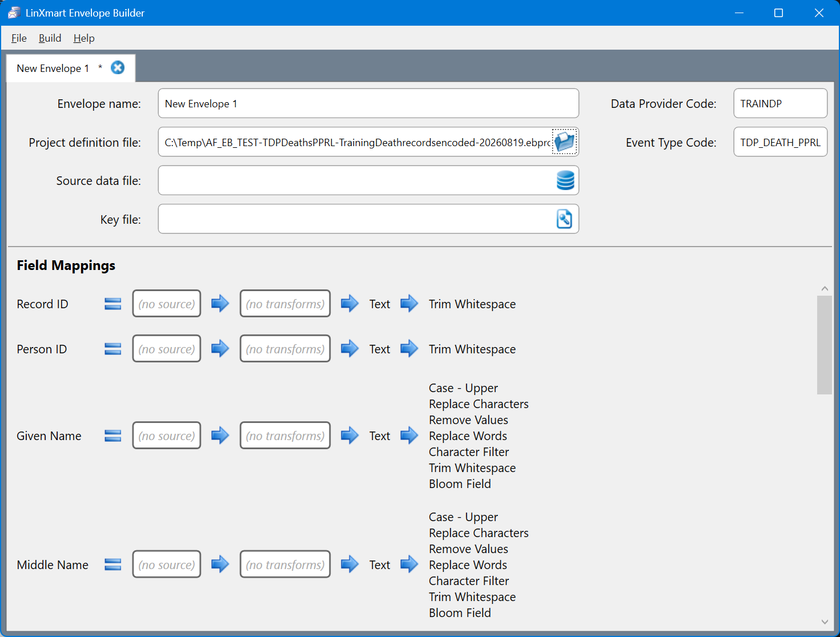Click the Envelope name input field
840x637 pixels.
pos(368,103)
